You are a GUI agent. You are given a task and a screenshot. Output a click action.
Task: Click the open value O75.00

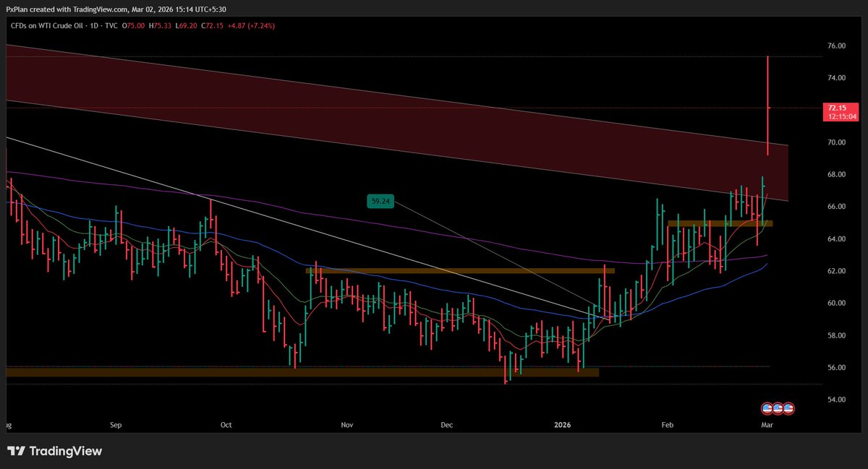(132, 26)
